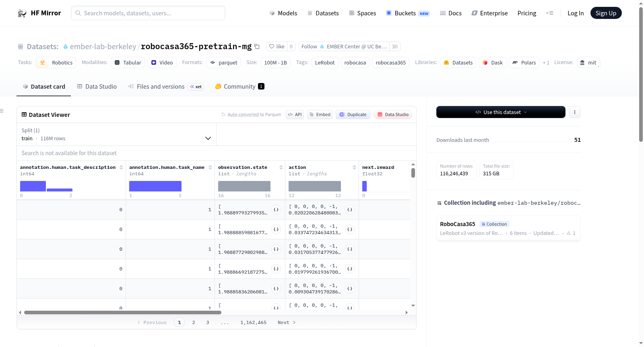This screenshot has width=644, height=347.
Task: Expand first row observation.state JSON braces icon
Action: point(276,210)
